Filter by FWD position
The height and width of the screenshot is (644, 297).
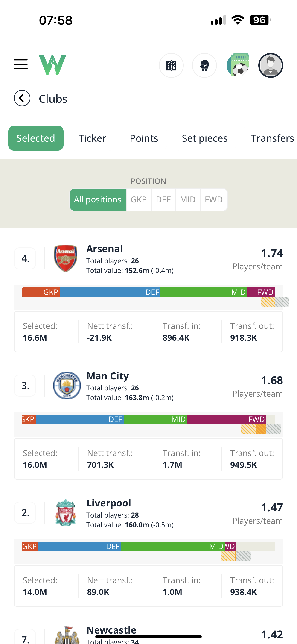click(214, 200)
